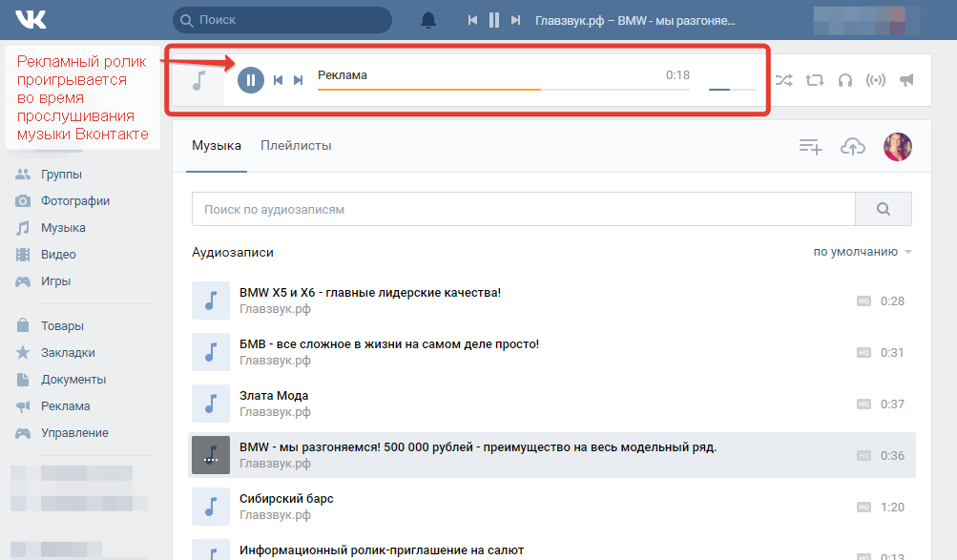Viewport: 957px width, 560px height.
Task: Go to previous track in audio player
Action: (278, 80)
